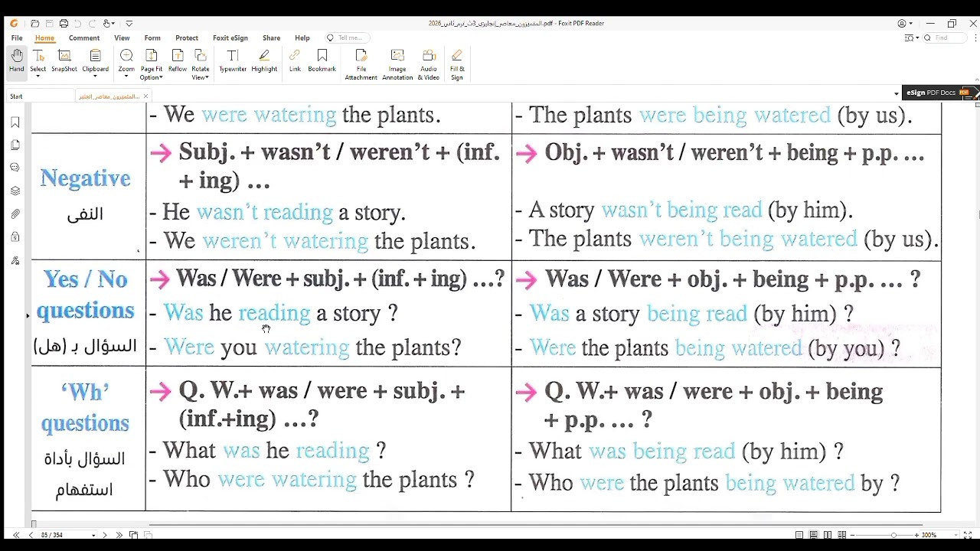Click the Redo arrow in title bar

[x=93, y=24]
